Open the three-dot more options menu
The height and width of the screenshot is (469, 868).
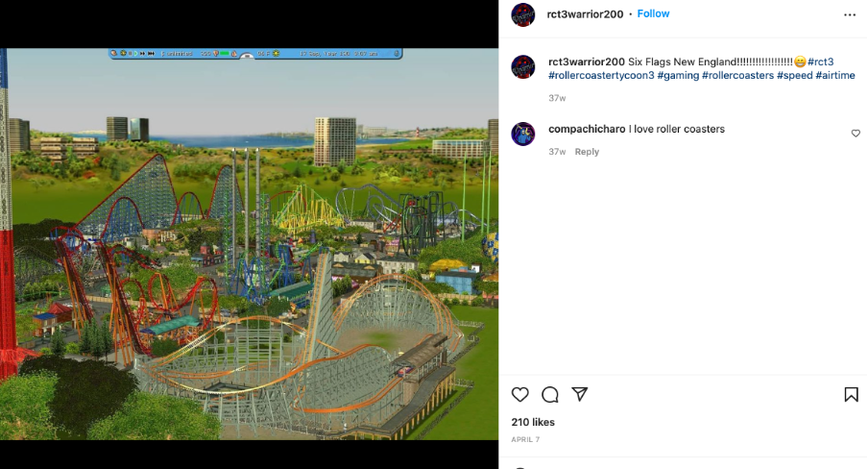pos(850,15)
